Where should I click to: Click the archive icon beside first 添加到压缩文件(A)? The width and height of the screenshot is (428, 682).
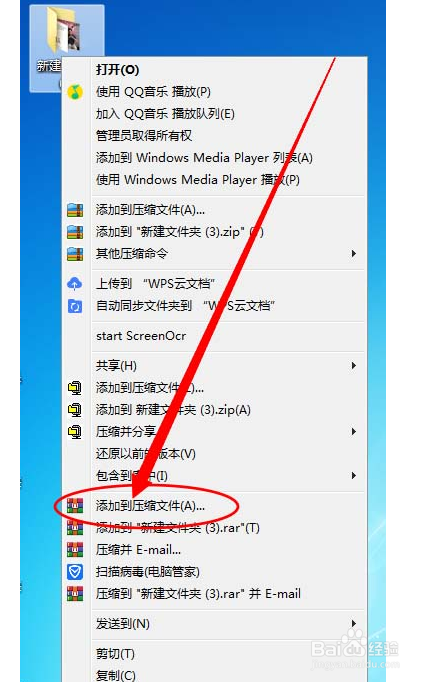pyautogui.click(x=75, y=210)
